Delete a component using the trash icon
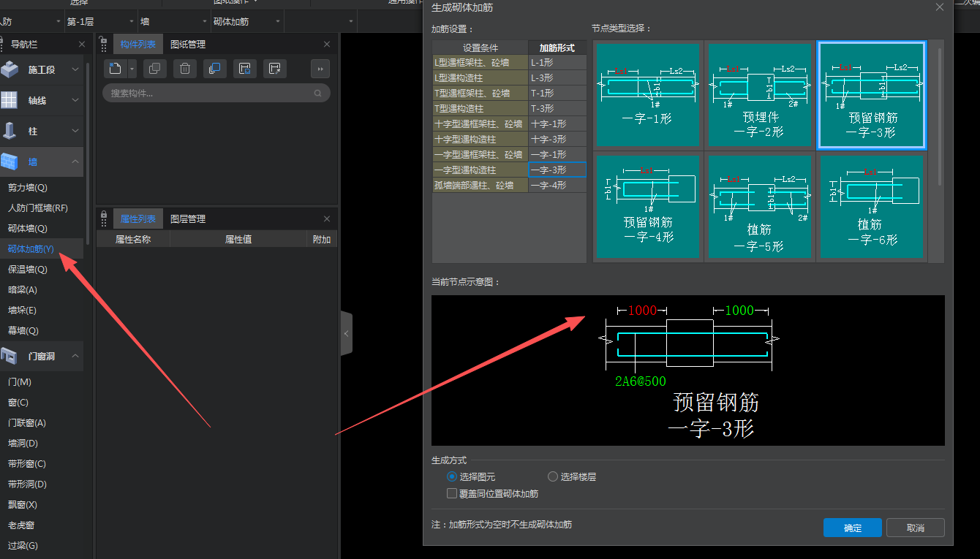This screenshot has width=980, height=559. point(184,68)
